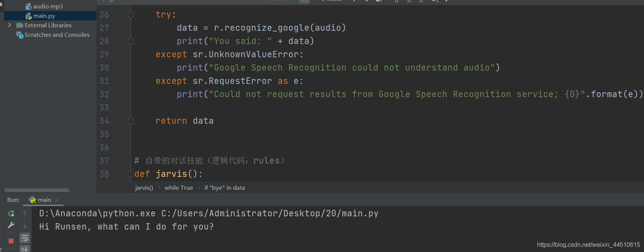Toggle soft-wrap in Run console
Viewport: 644px width, 252px height.
25,238
